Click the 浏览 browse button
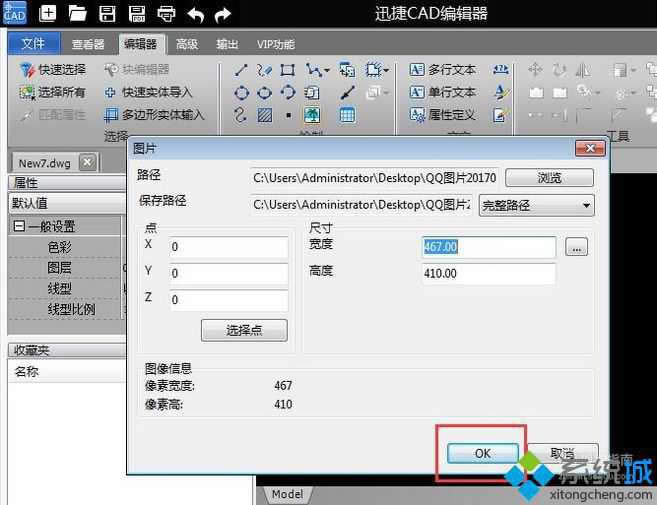657x505 pixels. (x=549, y=178)
